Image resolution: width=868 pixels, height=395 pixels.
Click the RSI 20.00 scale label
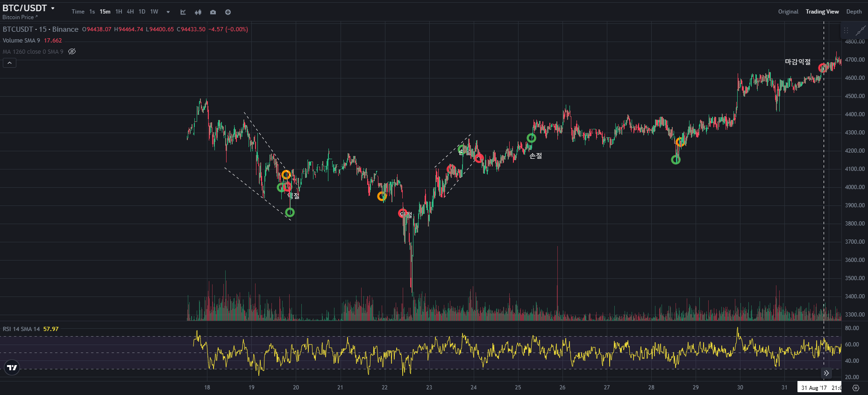(x=852, y=377)
